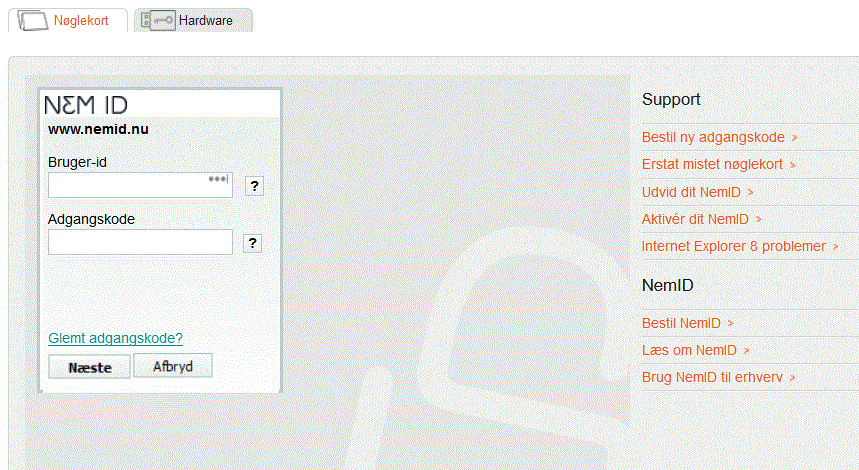859x470 pixels.
Task: Click the dots icon inside Bruger-id field
Action: (218, 179)
